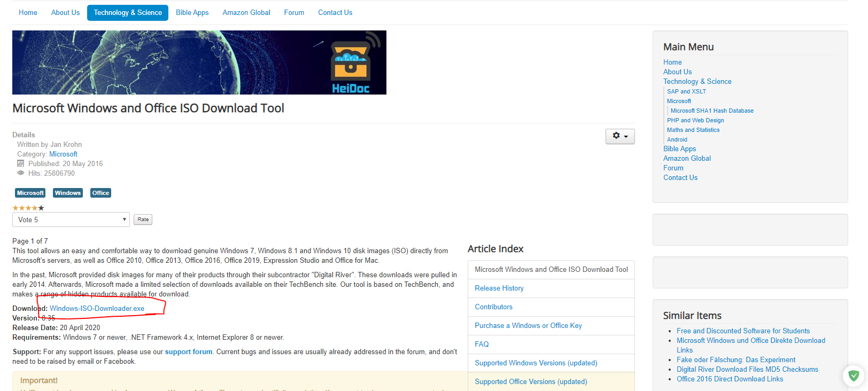Open Digital River Download Files MD5 Checksums

point(747,369)
